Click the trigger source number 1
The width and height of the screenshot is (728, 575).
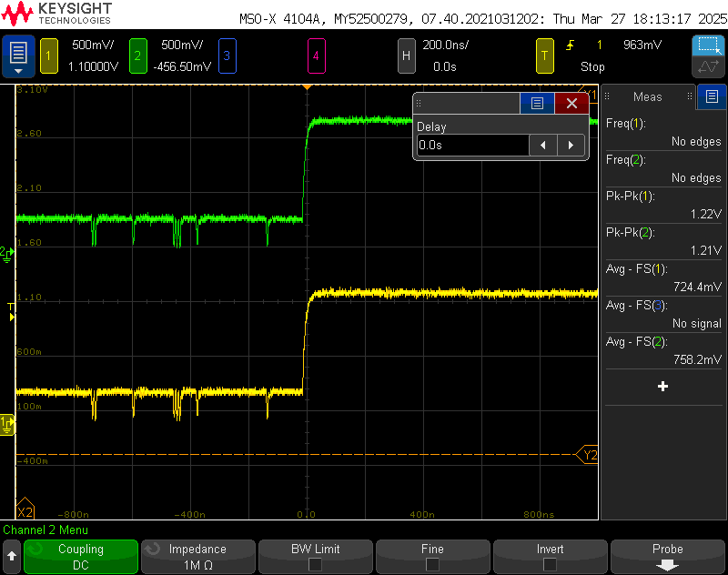[x=600, y=45]
